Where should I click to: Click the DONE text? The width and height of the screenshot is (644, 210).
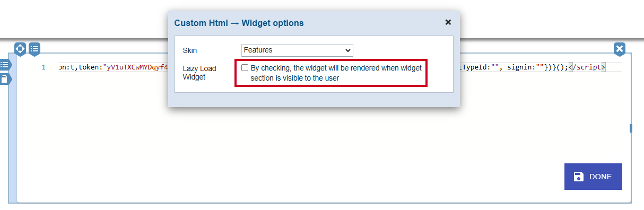[601, 177]
